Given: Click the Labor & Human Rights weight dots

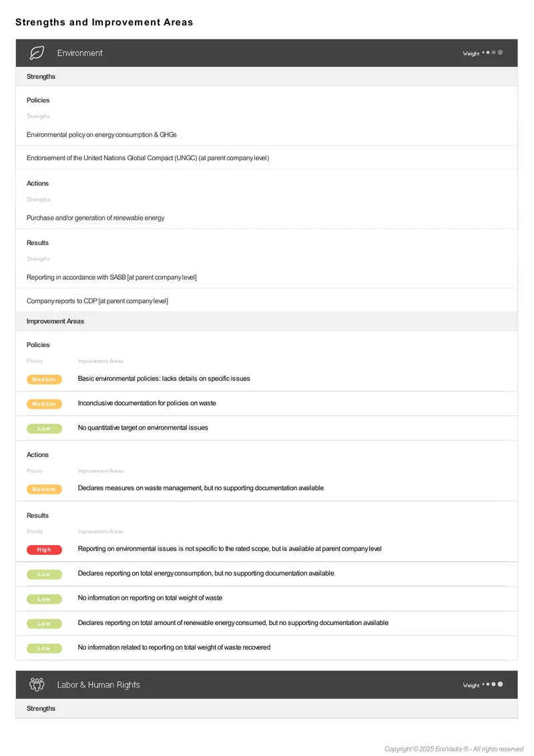Looking at the screenshot, I should point(492,684).
